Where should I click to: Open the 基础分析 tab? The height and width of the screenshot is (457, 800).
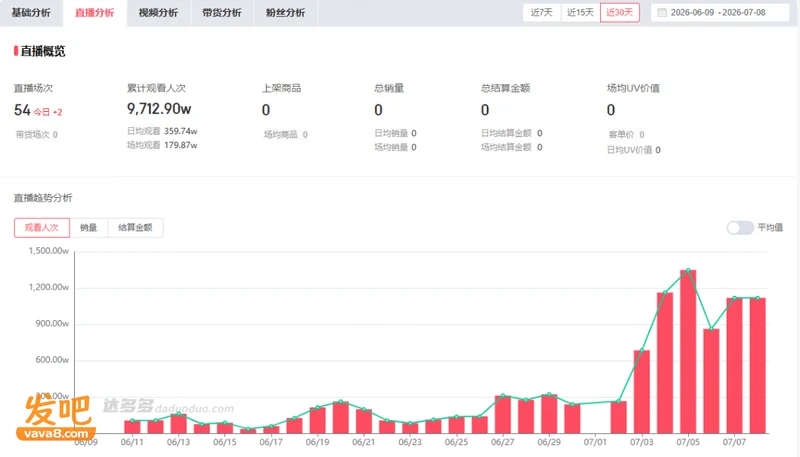click(31, 13)
